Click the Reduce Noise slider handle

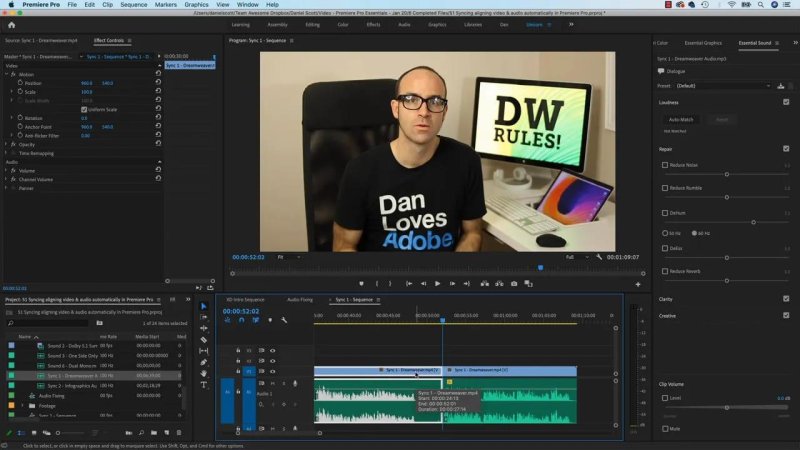point(727,174)
